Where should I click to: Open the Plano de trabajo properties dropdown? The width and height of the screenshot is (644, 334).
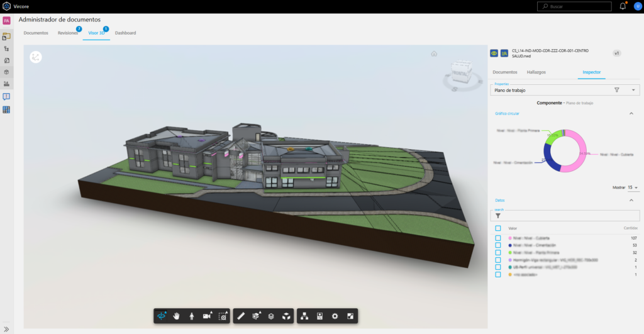(x=633, y=91)
